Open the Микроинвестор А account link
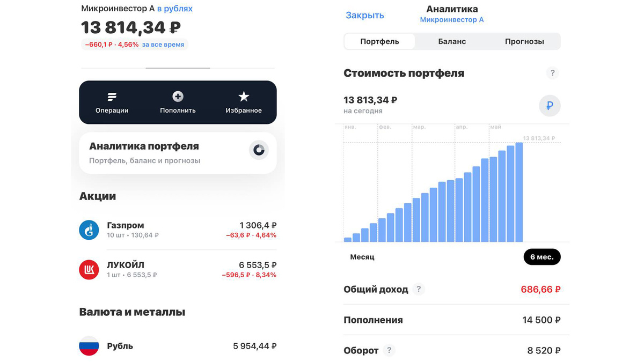This screenshot has width=644, height=362. pyautogui.click(x=452, y=19)
